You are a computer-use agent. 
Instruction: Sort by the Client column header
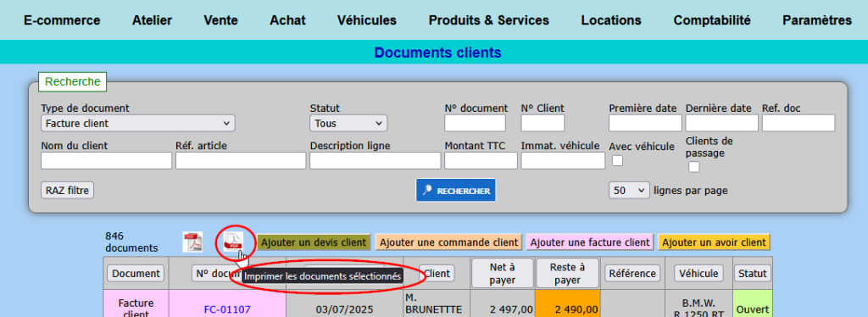(x=437, y=273)
